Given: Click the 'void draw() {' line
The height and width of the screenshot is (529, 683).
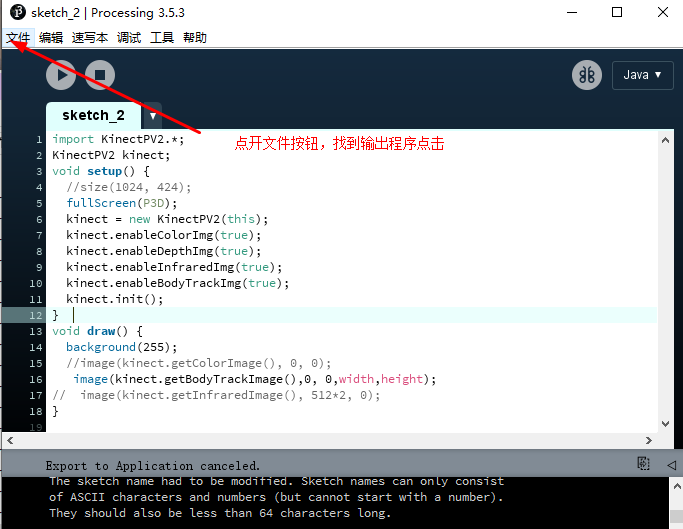Looking at the screenshot, I should coord(97,331).
